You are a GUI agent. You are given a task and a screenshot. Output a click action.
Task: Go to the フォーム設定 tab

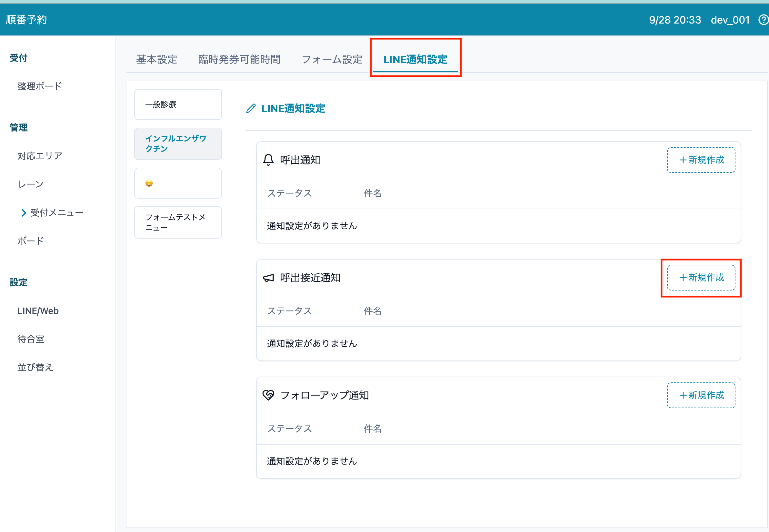point(332,59)
